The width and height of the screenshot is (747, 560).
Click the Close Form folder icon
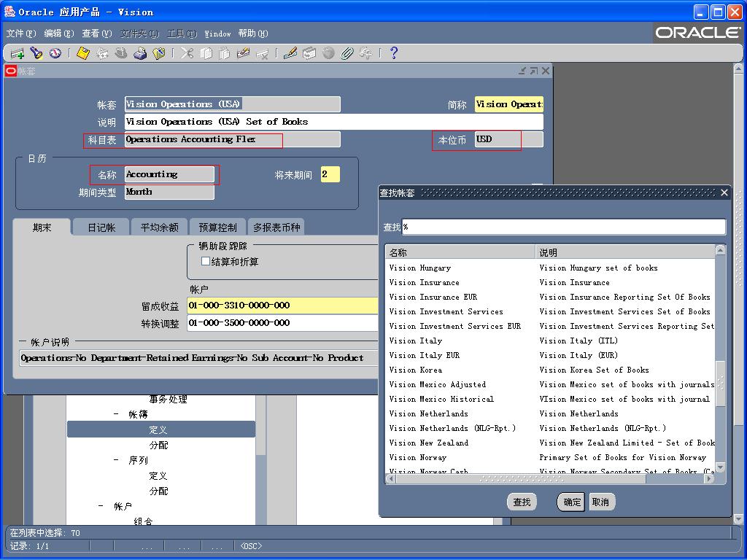pyautogui.click(x=159, y=53)
